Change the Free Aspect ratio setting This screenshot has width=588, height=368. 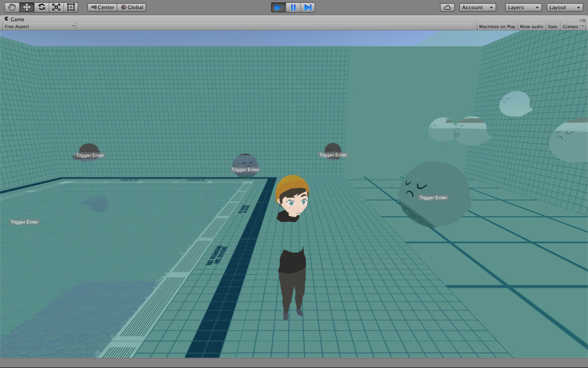(x=39, y=26)
